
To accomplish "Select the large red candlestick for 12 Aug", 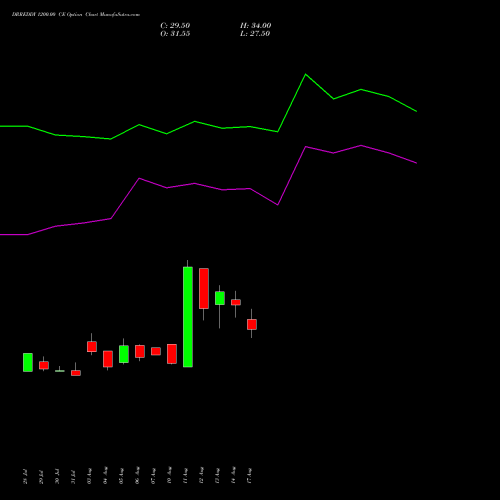I will [204, 288].
